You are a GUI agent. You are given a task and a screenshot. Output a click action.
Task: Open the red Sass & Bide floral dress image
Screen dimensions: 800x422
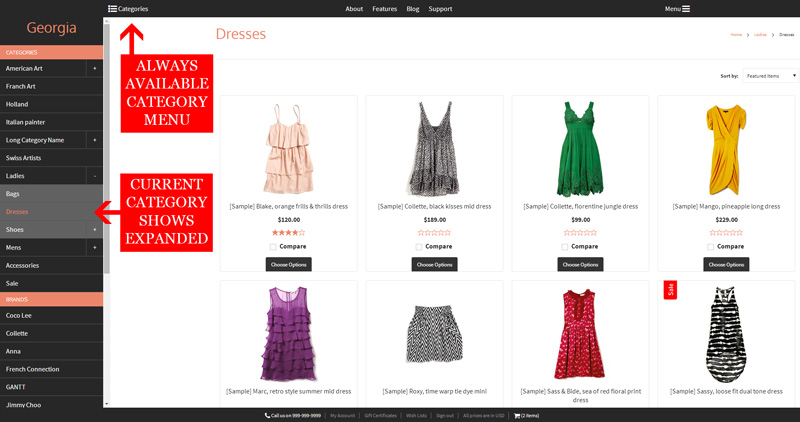click(x=580, y=334)
